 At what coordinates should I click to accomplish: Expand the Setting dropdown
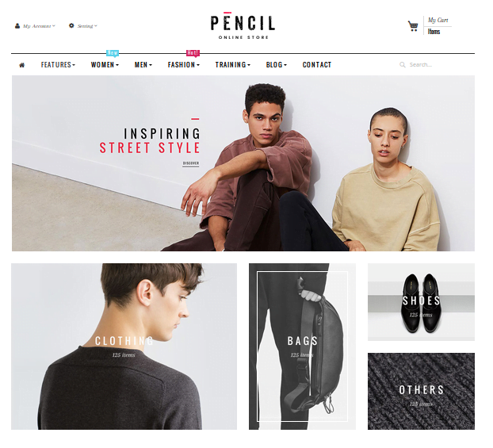pos(88,26)
